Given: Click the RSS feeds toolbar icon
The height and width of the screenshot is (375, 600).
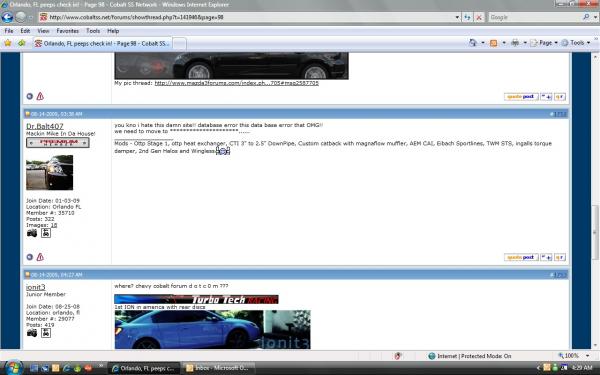Looking at the screenshot, I should pyautogui.click(x=494, y=43).
